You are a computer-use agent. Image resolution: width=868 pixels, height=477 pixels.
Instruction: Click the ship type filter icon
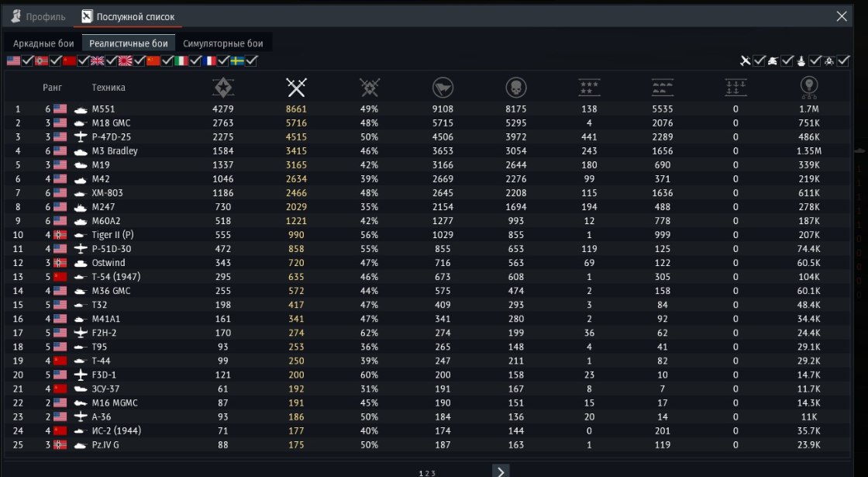click(x=801, y=61)
